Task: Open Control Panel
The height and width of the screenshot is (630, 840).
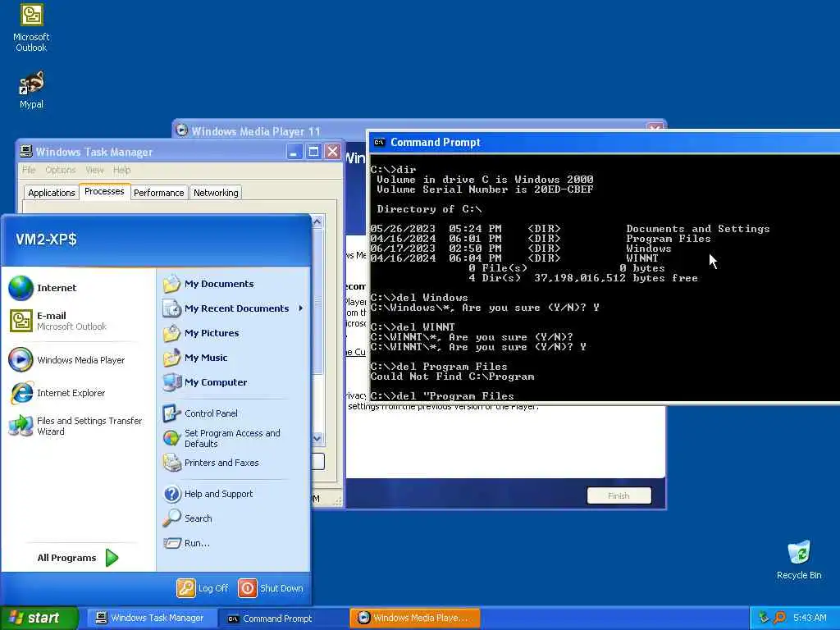Action: (x=200, y=413)
